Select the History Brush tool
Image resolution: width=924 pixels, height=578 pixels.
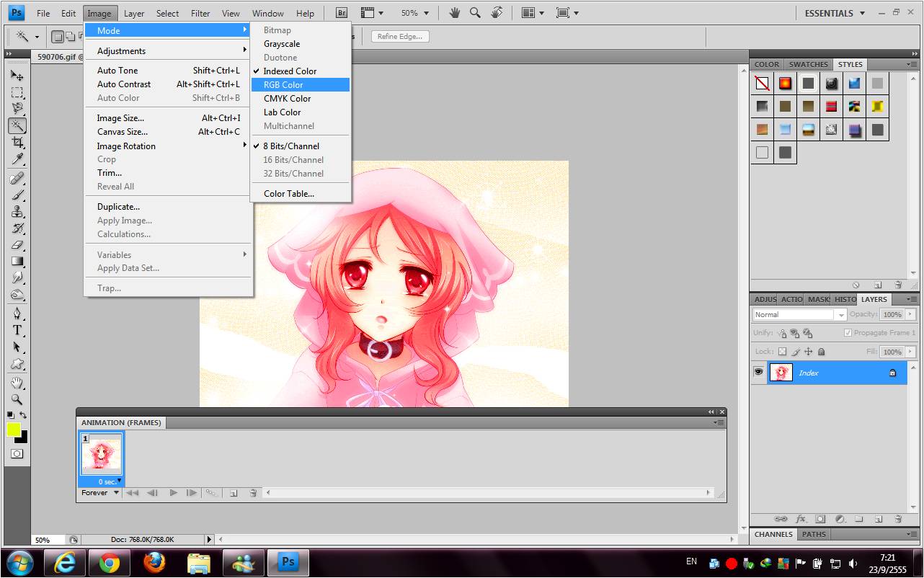click(x=17, y=228)
